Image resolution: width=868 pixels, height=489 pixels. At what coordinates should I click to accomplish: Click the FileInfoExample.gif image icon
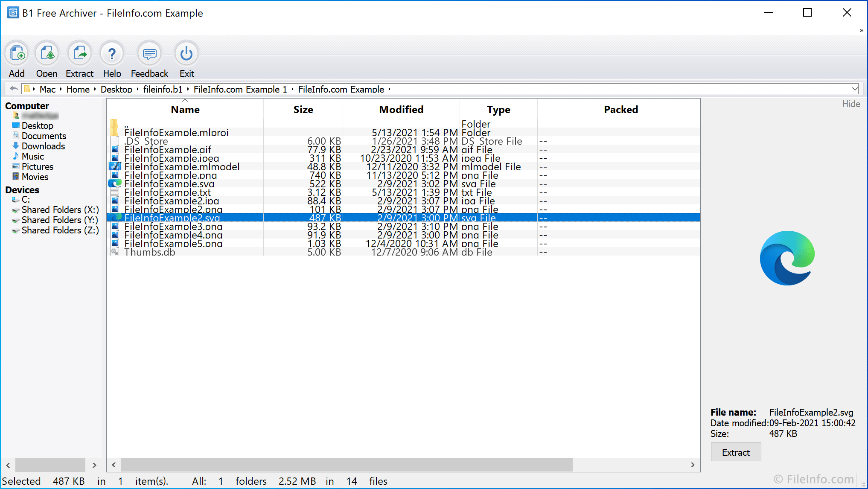[114, 150]
